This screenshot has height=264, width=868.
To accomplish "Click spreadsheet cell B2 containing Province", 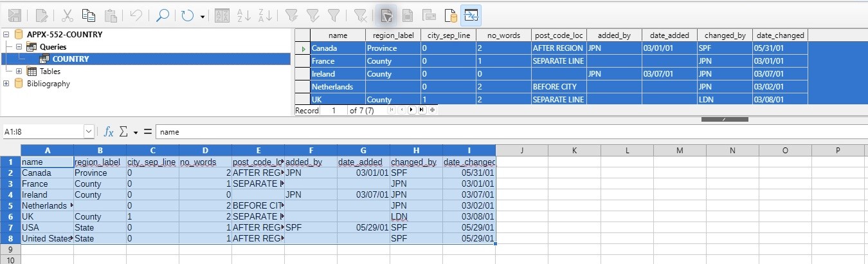I will (x=100, y=173).
